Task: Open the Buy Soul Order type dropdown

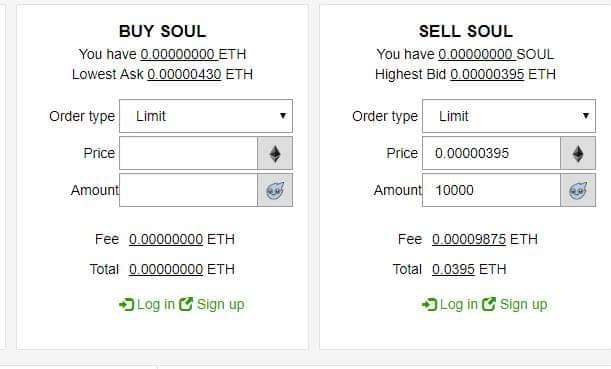Action: [x=206, y=116]
